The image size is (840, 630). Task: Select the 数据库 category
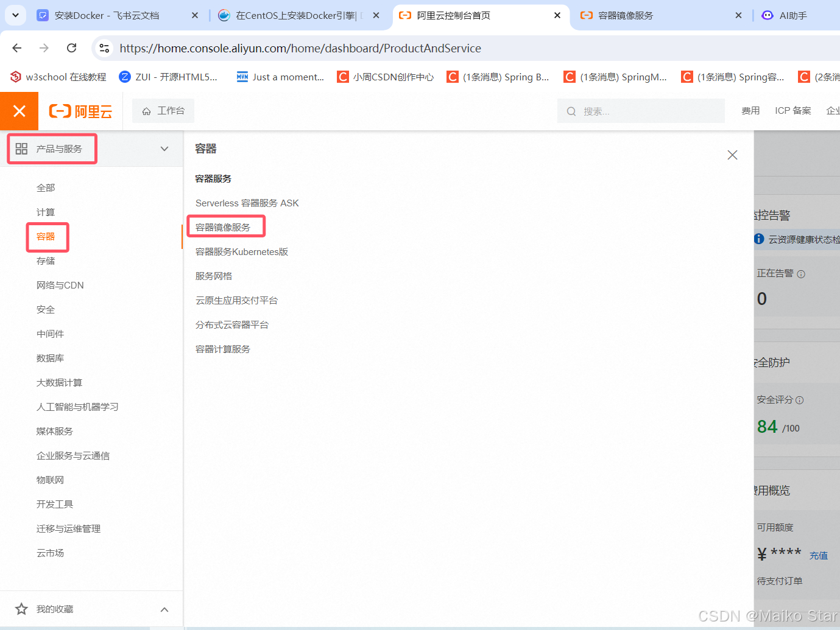[50, 359]
